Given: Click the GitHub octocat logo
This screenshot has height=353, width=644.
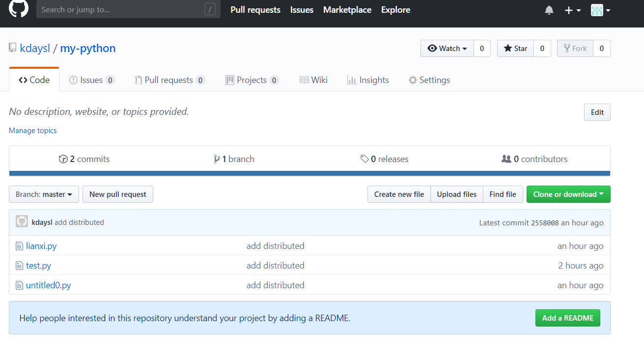Looking at the screenshot, I should [x=19, y=8].
